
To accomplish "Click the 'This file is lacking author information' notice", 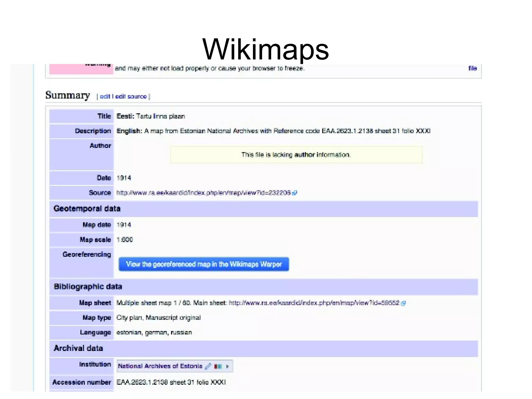I will tap(296, 155).
